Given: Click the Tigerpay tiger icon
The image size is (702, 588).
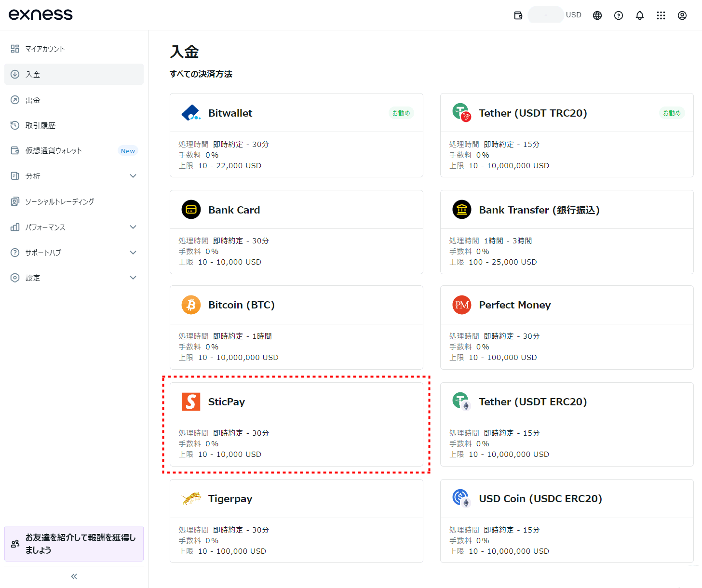Looking at the screenshot, I should click(x=191, y=498).
